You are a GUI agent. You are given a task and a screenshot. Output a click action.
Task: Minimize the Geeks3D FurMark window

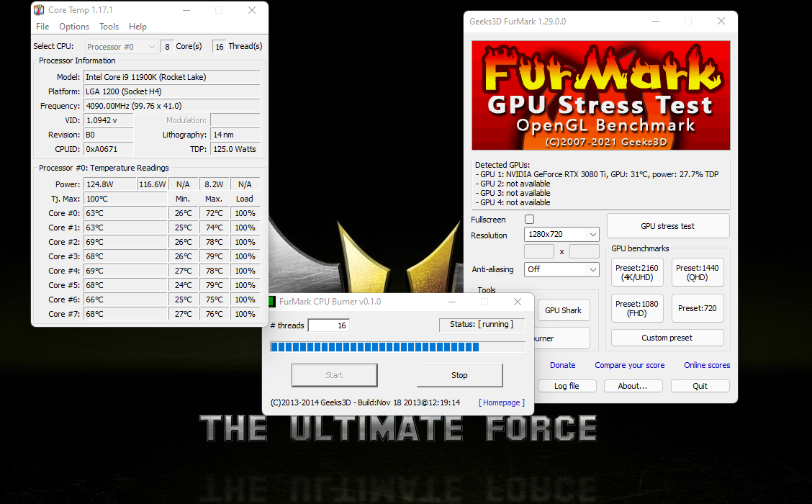(x=655, y=21)
